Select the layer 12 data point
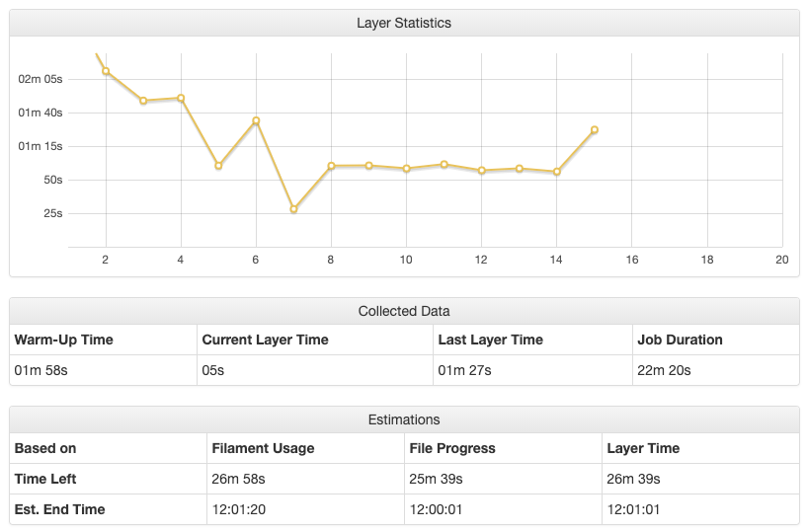This screenshot has width=808, height=532. pos(482,171)
